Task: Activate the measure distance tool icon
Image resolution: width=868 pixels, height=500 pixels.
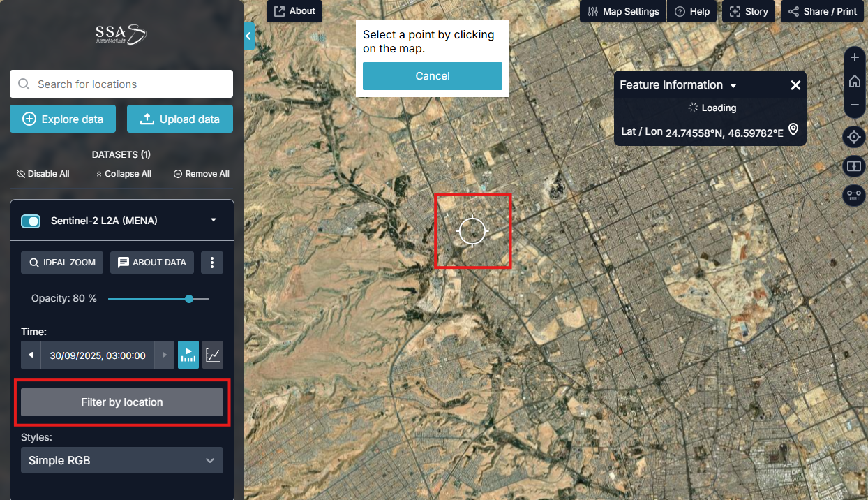Action: coord(854,196)
